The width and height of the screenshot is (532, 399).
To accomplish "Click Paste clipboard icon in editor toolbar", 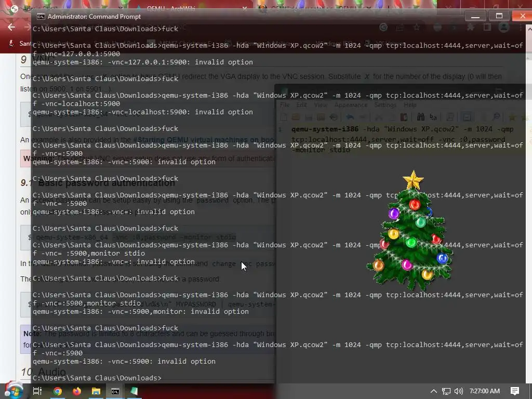I will pos(404,117).
